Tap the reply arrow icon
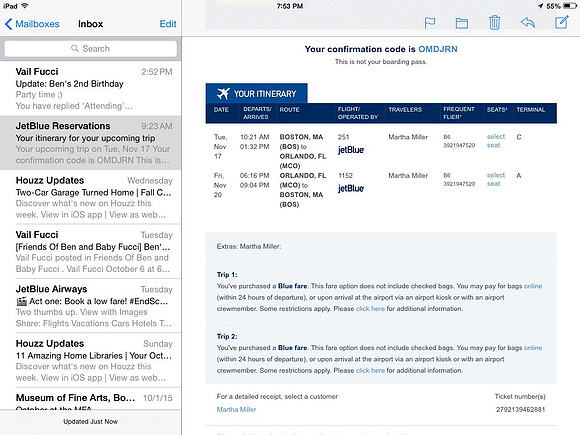The width and height of the screenshot is (580, 435). pos(528,23)
